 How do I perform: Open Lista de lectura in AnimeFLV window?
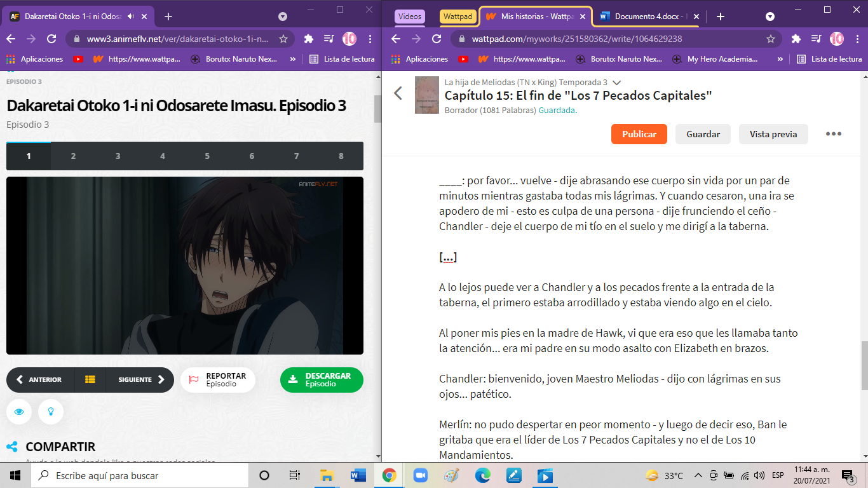[x=342, y=59]
